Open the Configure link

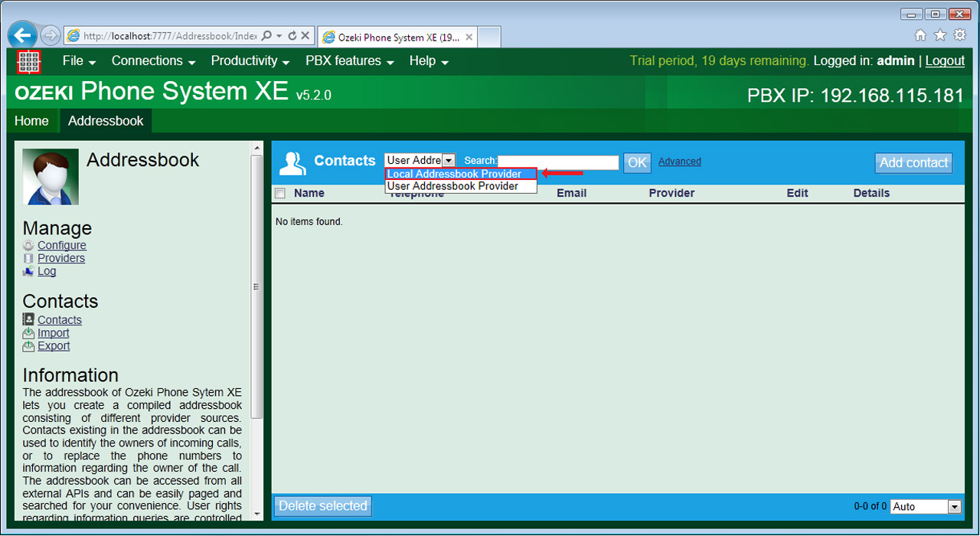pyautogui.click(x=62, y=246)
